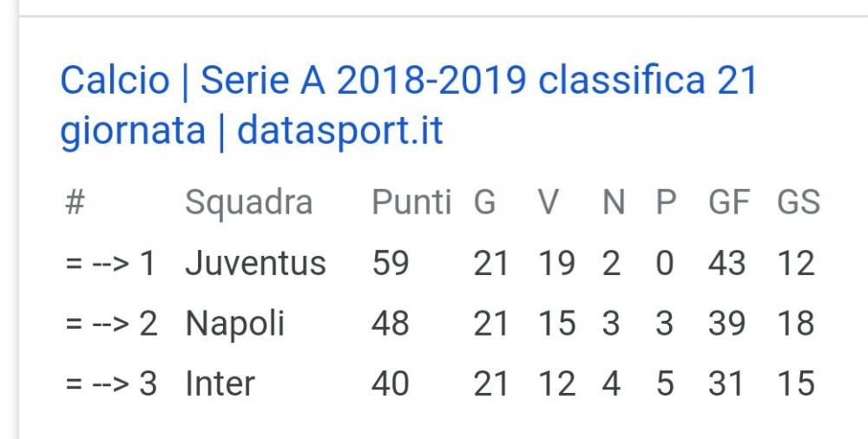Click the G column header
This screenshot has height=439, width=868.
click(x=484, y=202)
